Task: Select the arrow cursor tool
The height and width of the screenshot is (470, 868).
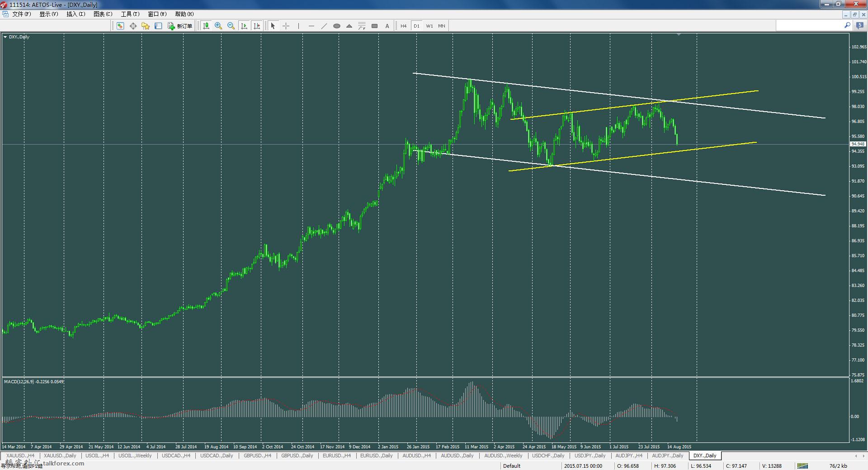Action: click(x=273, y=26)
